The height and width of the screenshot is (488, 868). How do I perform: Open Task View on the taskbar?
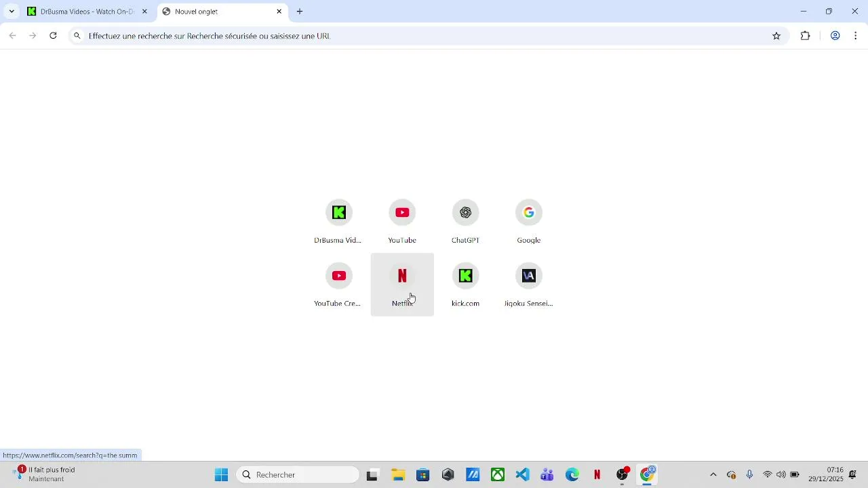click(372, 475)
